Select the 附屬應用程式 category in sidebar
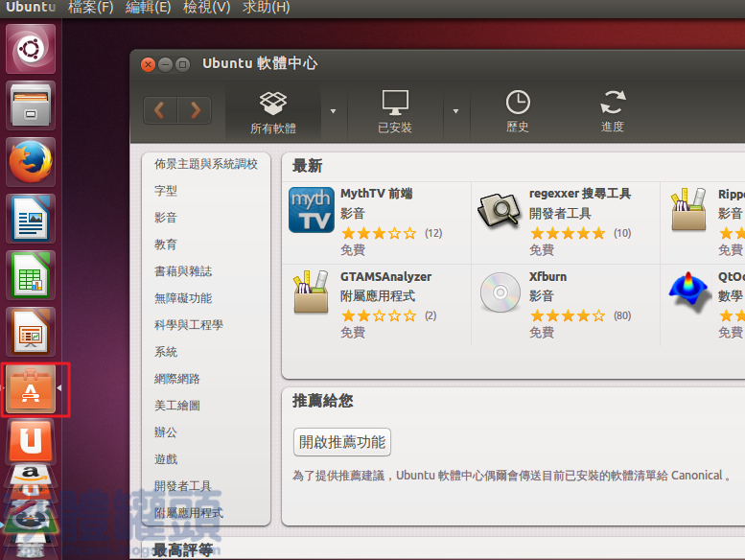This screenshot has width=745, height=560. (x=189, y=513)
